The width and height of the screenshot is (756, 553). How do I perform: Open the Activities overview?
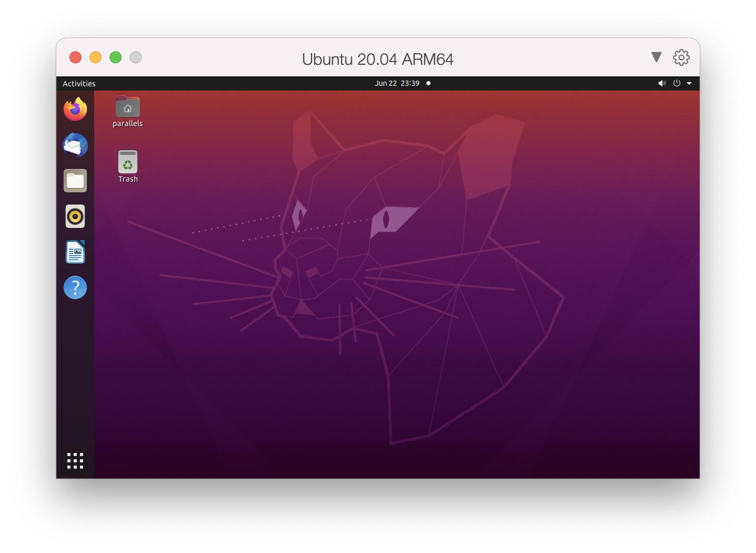click(x=79, y=83)
